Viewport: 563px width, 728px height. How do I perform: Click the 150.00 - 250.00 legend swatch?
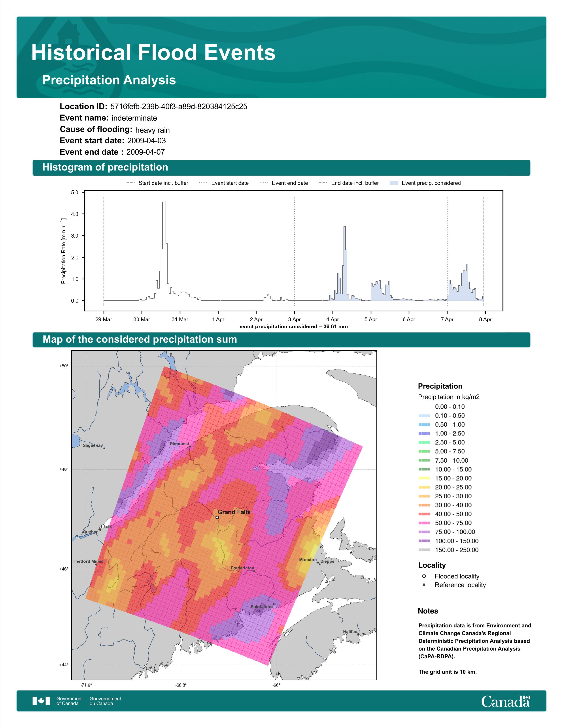coord(424,550)
